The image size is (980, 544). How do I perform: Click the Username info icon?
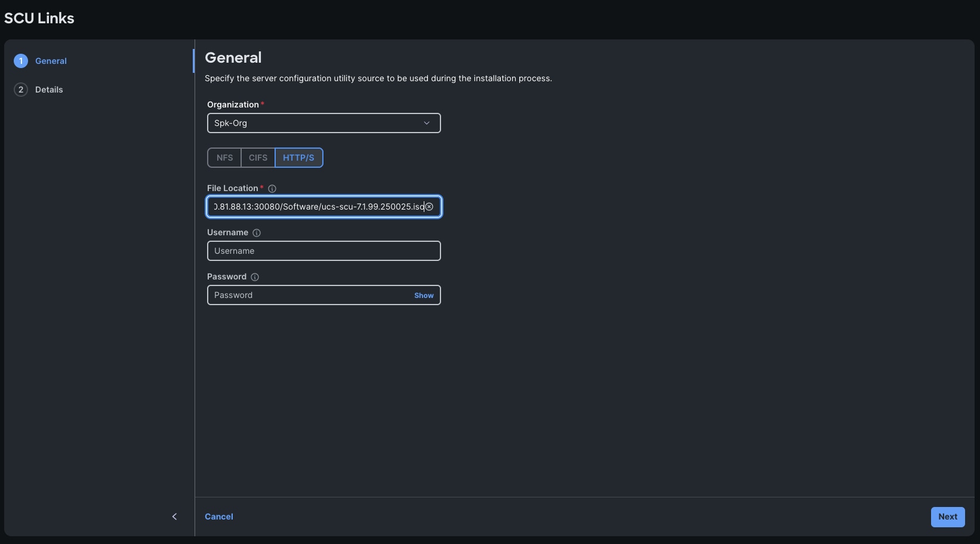click(x=256, y=233)
